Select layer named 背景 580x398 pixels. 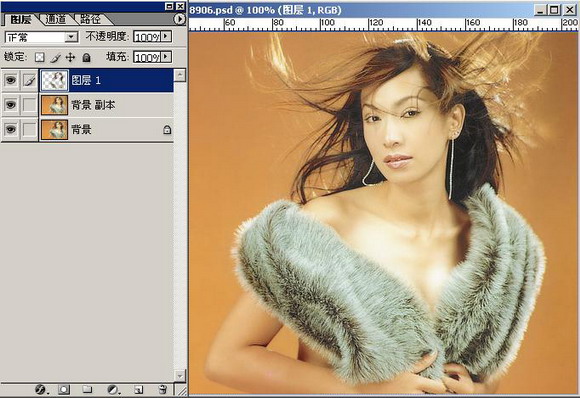click(x=81, y=129)
